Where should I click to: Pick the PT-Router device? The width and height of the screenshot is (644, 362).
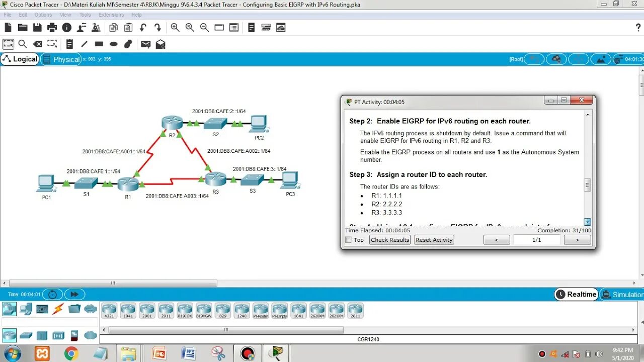(261, 311)
